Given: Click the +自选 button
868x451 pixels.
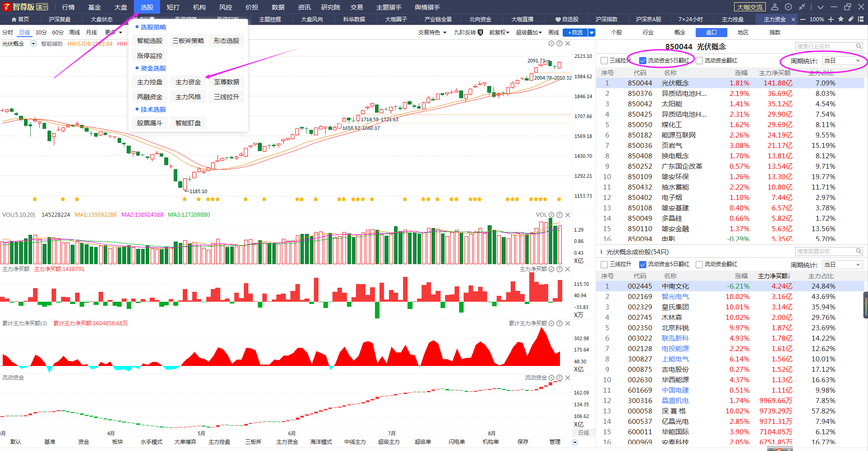Looking at the screenshot, I should click(x=575, y=33).
